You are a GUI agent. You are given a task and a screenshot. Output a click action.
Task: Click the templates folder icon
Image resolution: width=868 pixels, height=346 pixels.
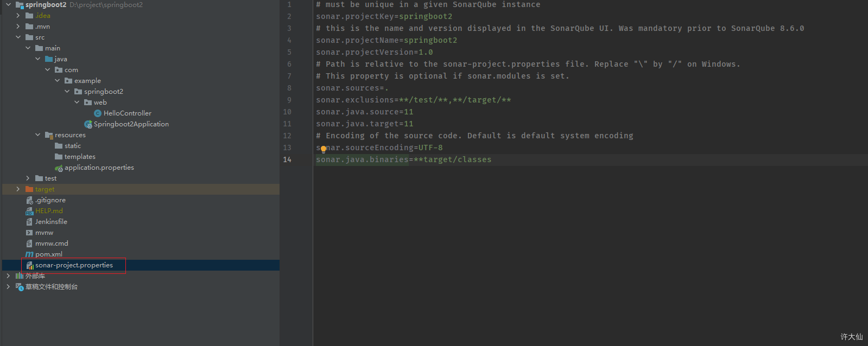click(x=59, y=157)
